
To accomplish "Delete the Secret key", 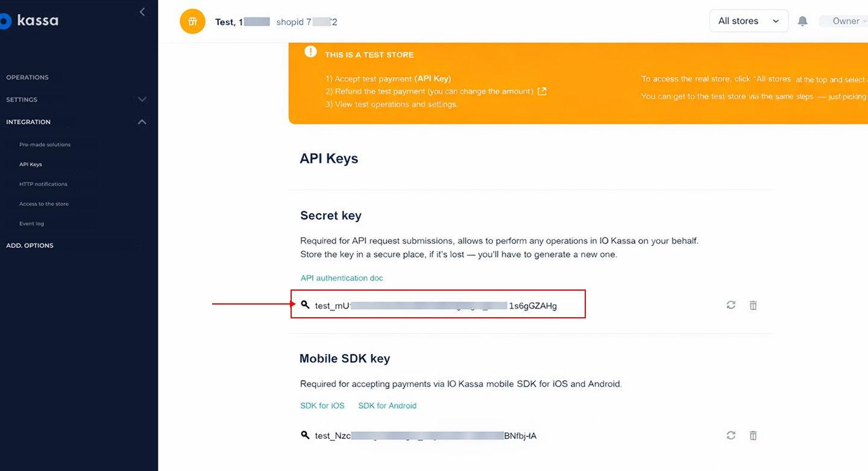I will click(753, 305).
